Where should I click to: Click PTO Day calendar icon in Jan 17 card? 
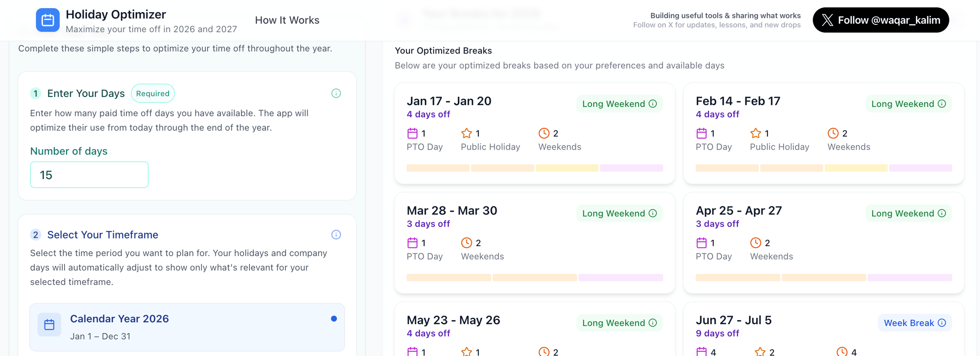[412, 133]
